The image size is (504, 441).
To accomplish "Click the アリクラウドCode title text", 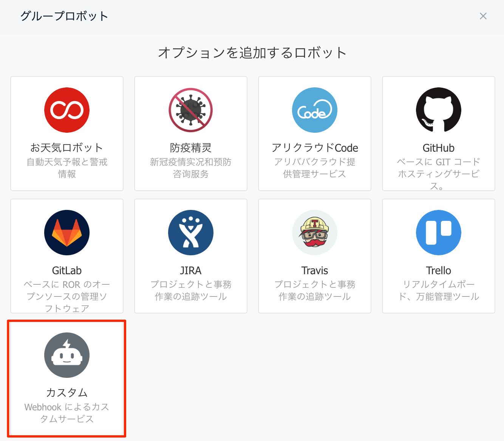I will coord(315,148).
